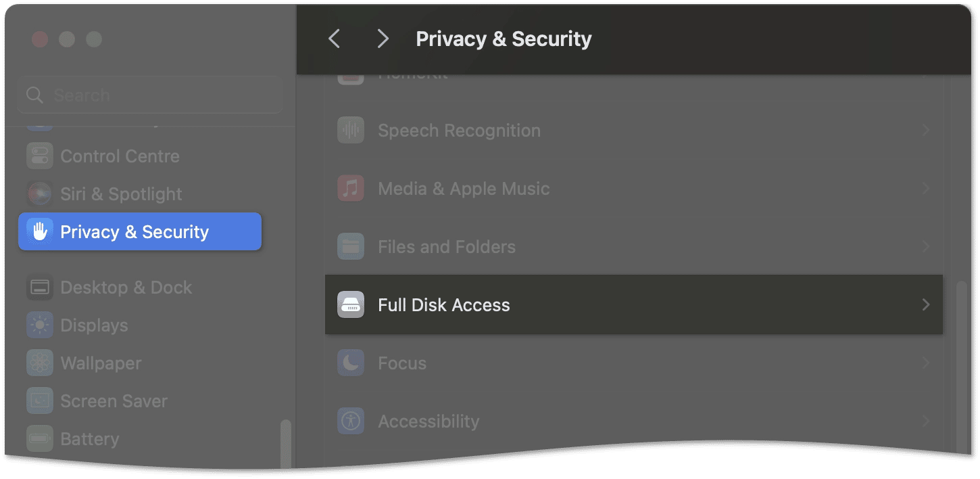Click the Speech Recognition waveform icon
The image size is (980, 479).
coord(351,131)
